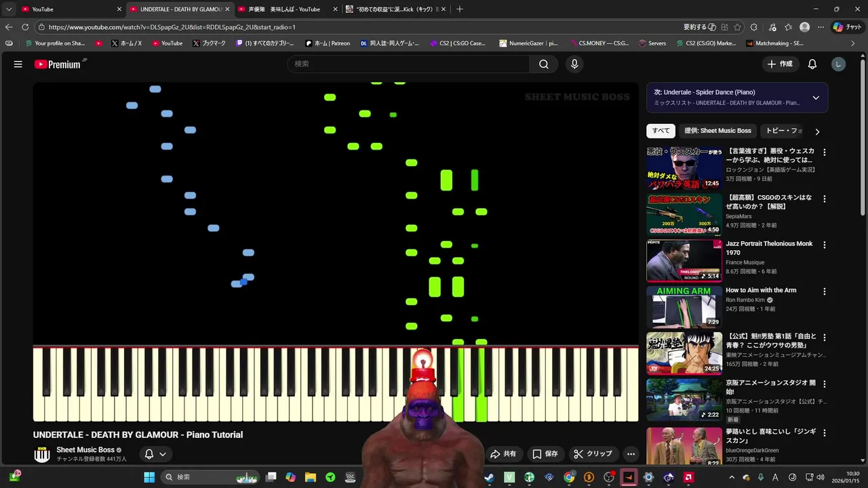Open the ホーム | Patreon bookmark
The image size is (868, 488).
(328, 43)
